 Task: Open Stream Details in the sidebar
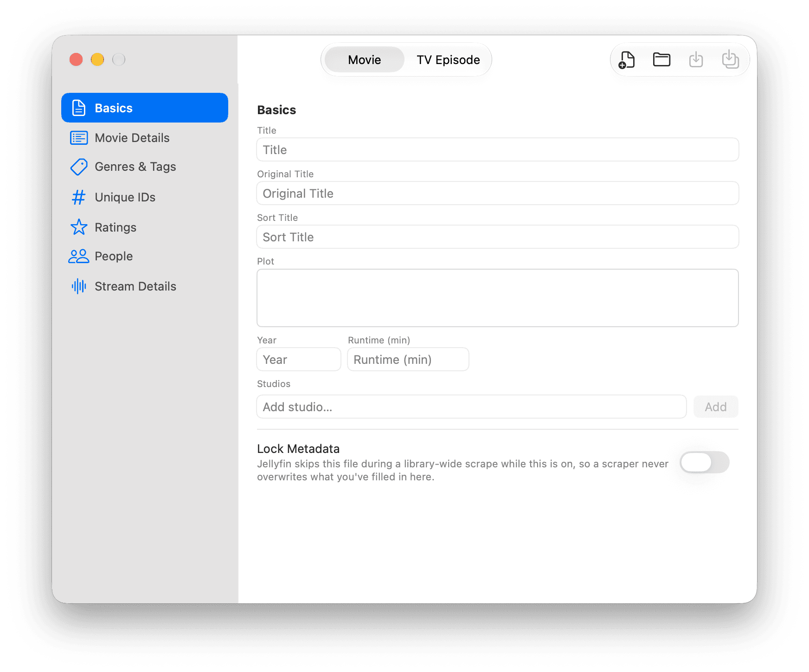coord(145,286)
